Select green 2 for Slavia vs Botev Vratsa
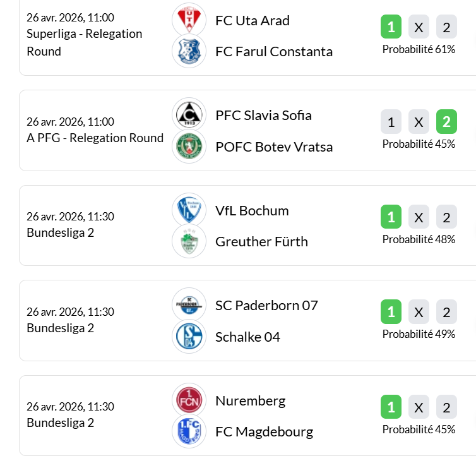476x468 pixels. click(446, 122)
